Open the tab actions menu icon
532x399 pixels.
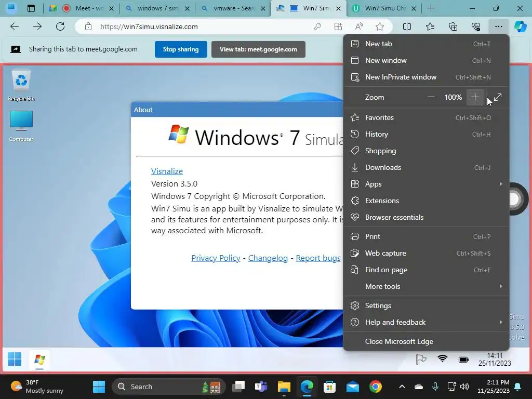tap(31, 8)
